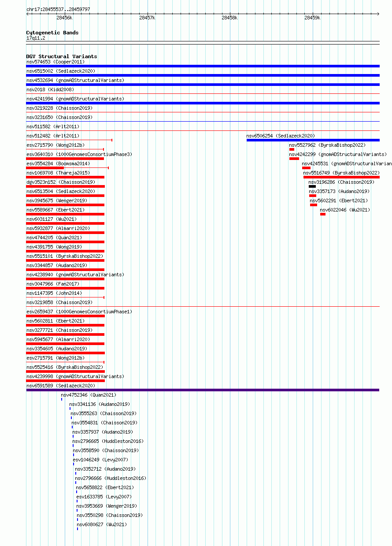Viewport: 392px width, 546px height.
Task: Select variant nsv3341136 (Audano2019)
Action: click(100, 404)
